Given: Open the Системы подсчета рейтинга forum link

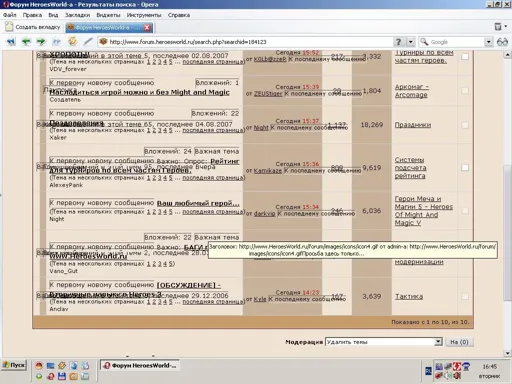Looking at the screenshot, I should (x=411, y=168).
